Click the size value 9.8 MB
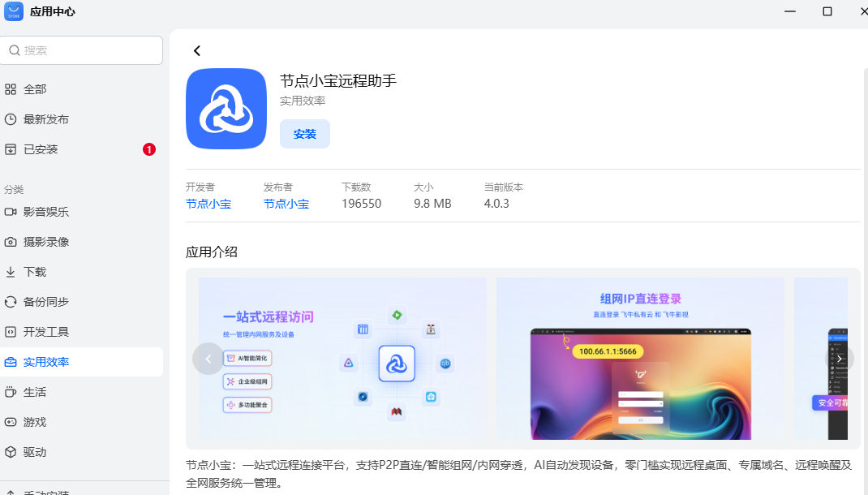868x495 pixels. click(432, 204)
